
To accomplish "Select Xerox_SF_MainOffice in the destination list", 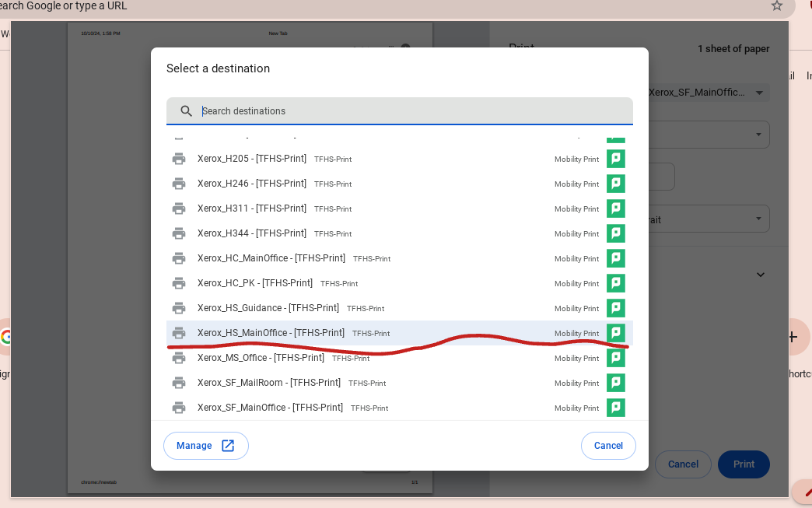I will [x=399, y=407].
